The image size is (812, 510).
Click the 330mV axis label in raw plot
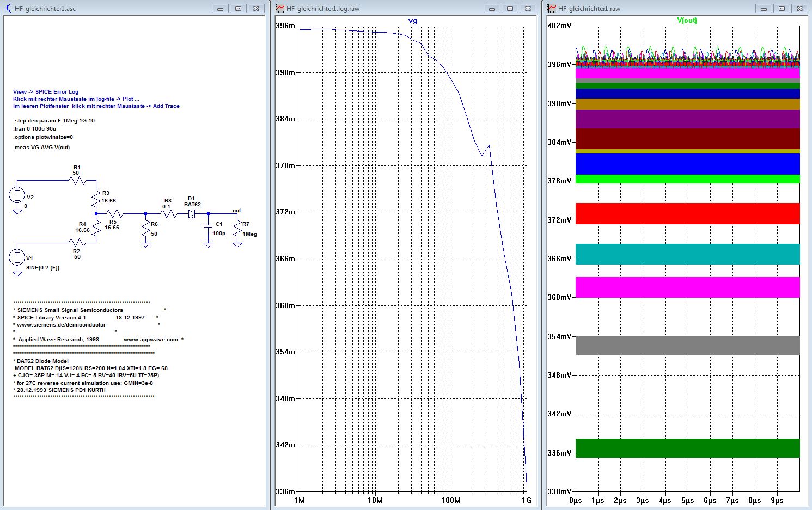click(x=560, y=491)
